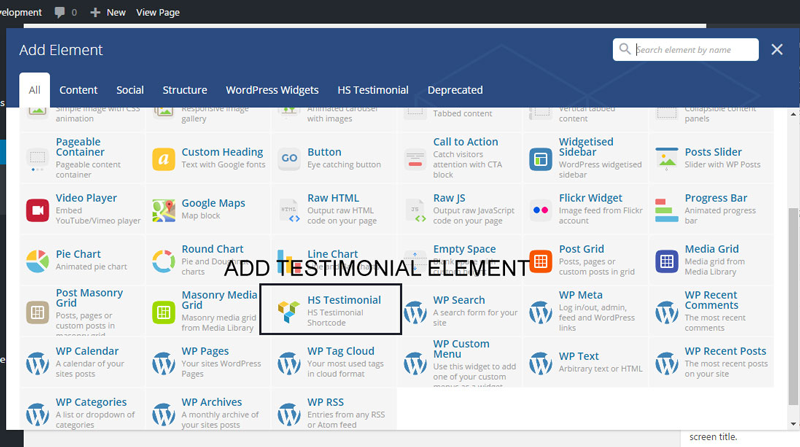Screen dimensions: 800x447
Task: Open the HS Testimonial tab
Action: click(373, 90)
